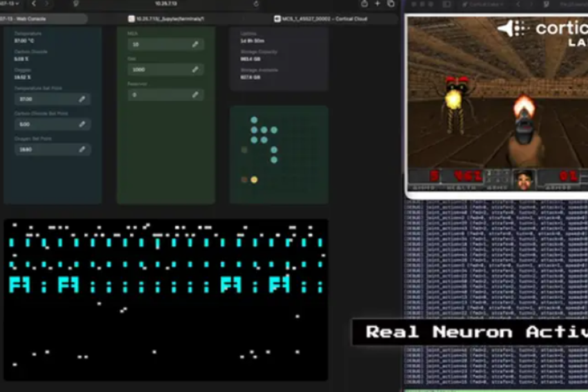Screen dimensions: 588x392
Task: Open the Cortical Cloud tab
Action: (x=326, y=19)
